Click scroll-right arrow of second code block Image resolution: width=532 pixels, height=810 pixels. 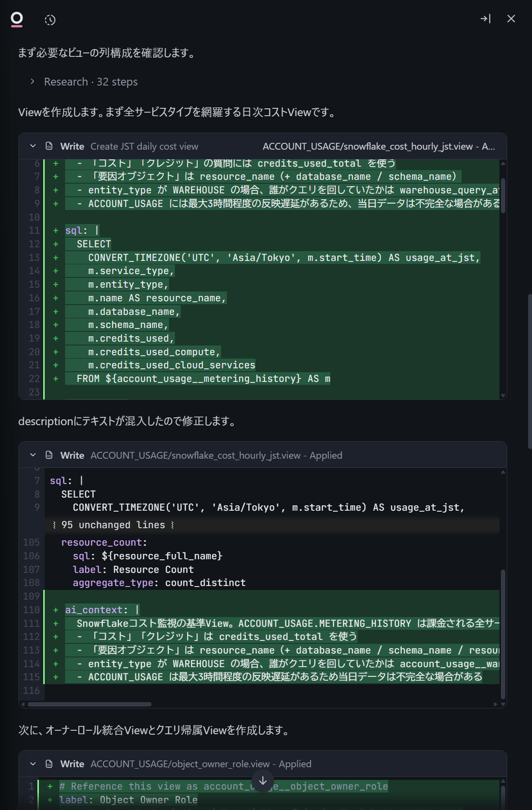(496, 704)
